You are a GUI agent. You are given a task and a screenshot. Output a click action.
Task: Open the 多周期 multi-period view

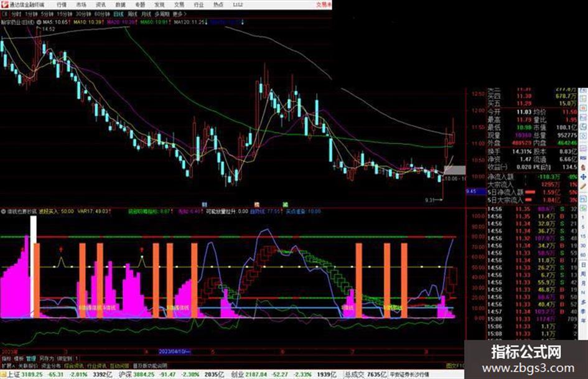coord(162,14)
